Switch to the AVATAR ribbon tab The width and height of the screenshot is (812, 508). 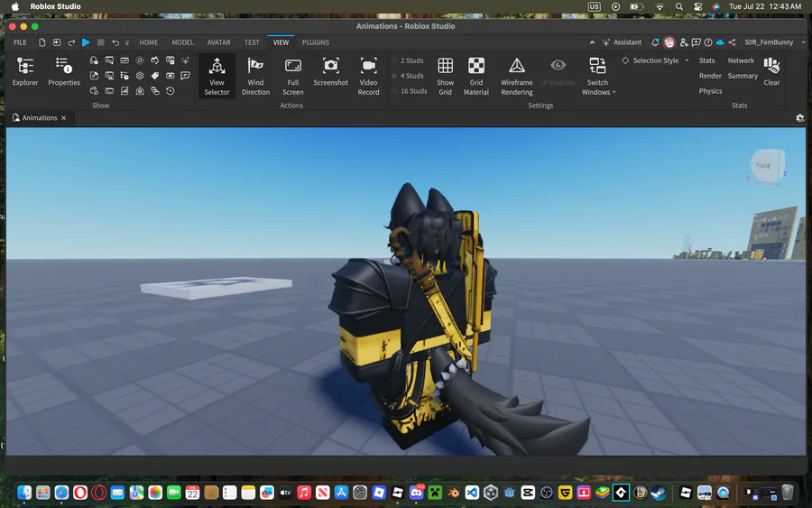[x=218, y=42]
